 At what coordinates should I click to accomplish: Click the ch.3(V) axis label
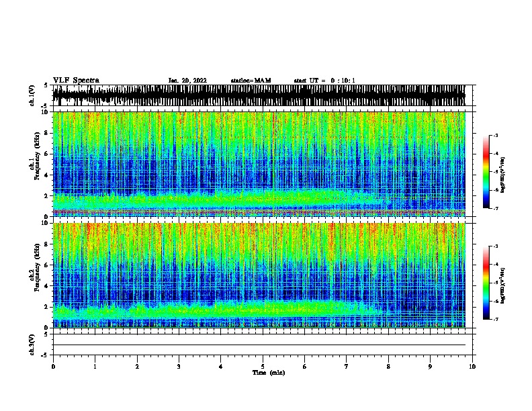(x=32, y=345)
